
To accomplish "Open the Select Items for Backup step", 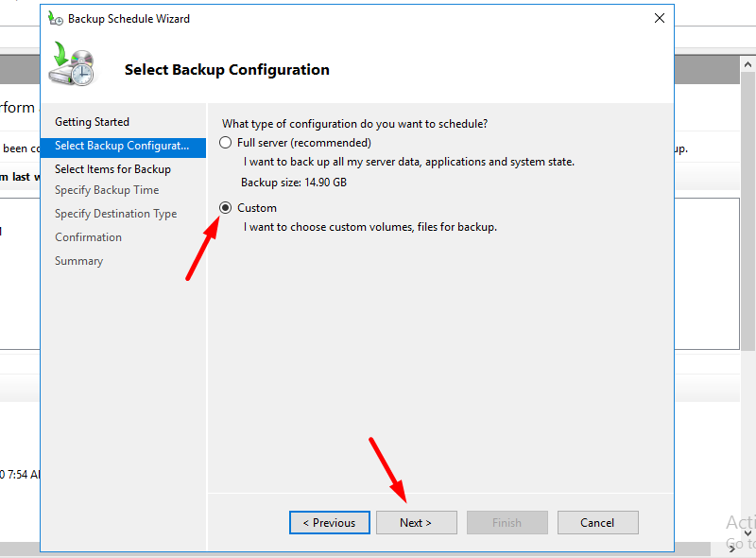I will [x=112, y=169].
